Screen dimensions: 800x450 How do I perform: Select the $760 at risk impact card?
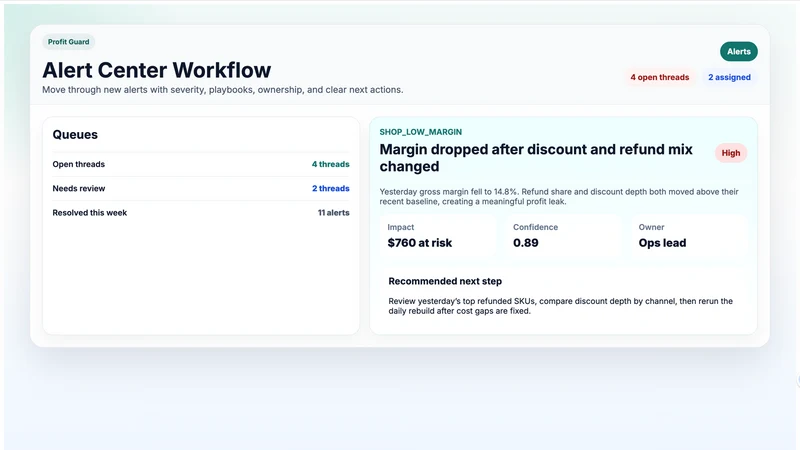coord(438,236)
